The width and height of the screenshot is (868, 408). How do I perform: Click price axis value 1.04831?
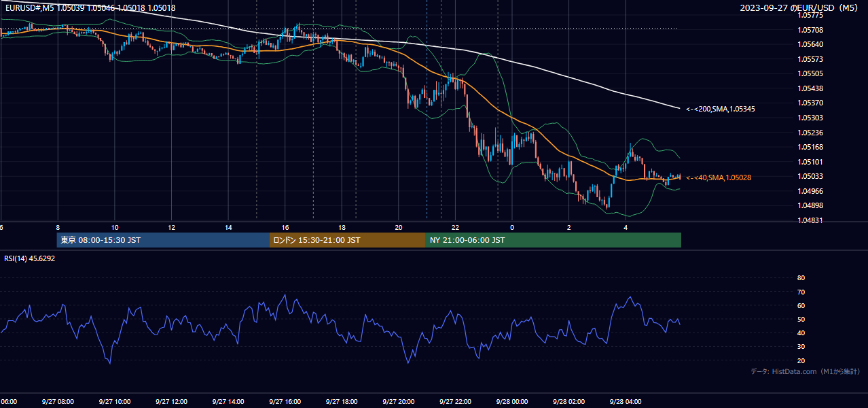click(810, 220)
